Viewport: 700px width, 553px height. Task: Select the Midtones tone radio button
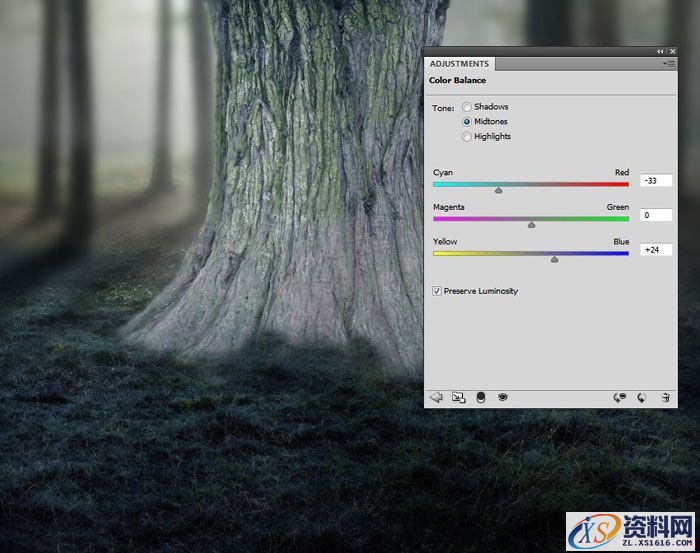click(x=467, y=122)
